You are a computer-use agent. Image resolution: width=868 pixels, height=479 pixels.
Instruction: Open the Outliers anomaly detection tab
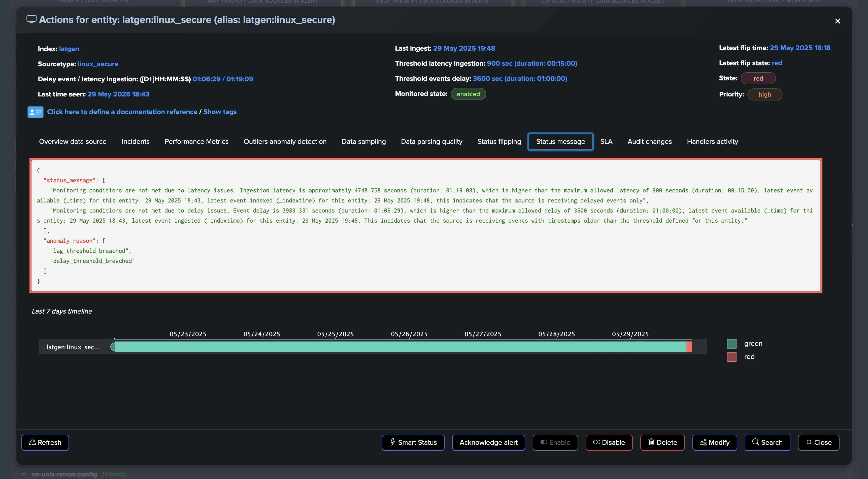(x=285, y=142)
